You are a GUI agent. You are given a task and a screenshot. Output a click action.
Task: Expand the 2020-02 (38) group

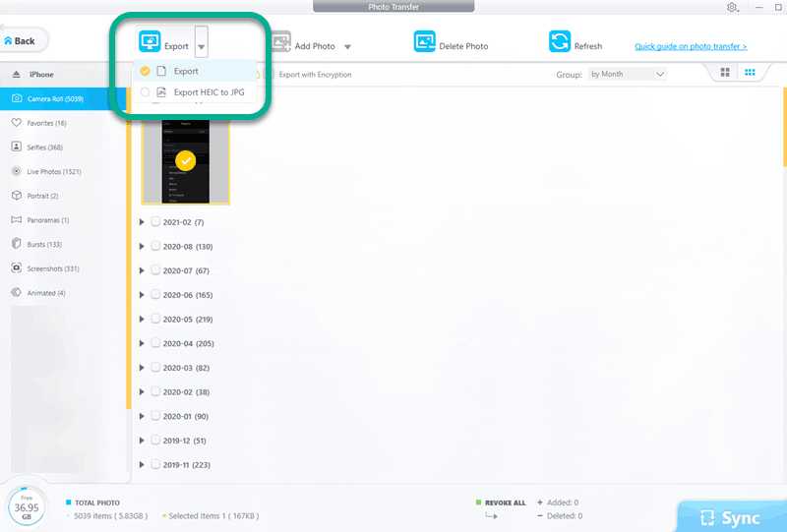142,392
